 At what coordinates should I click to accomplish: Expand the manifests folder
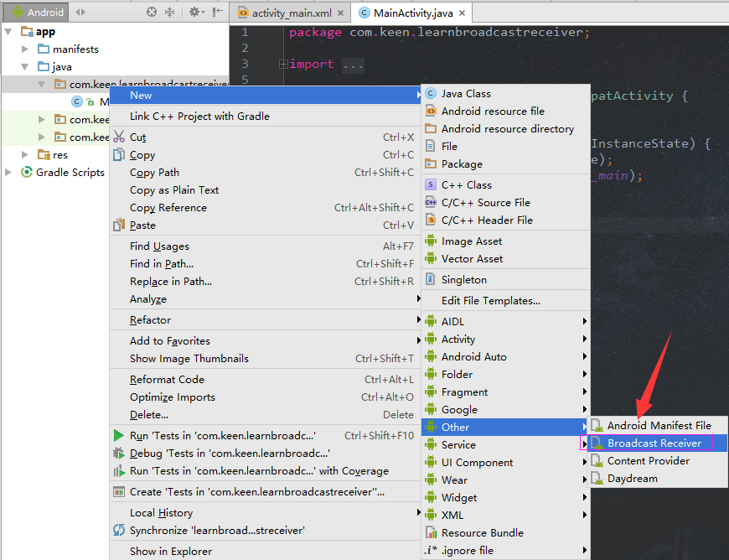click(x=25, y=49)
